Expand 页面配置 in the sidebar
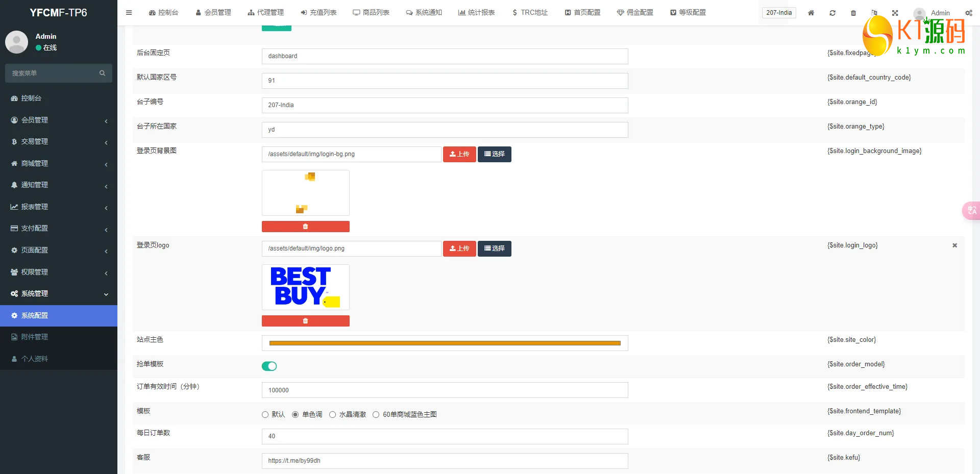Image resolution: width=980 pixels, height=474 pixels. click(x=59, y=250)
